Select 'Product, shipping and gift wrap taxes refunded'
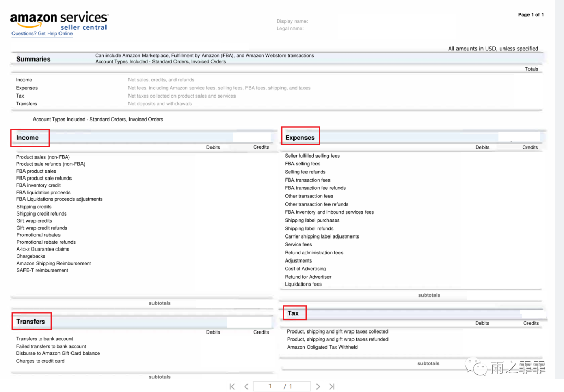The height and width of the screenshot is (392, 564). click(337, 339)
